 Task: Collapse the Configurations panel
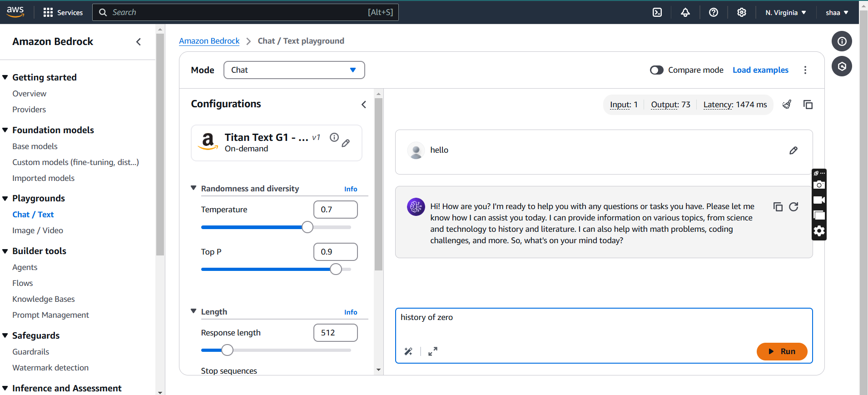(x=364, y=105)
